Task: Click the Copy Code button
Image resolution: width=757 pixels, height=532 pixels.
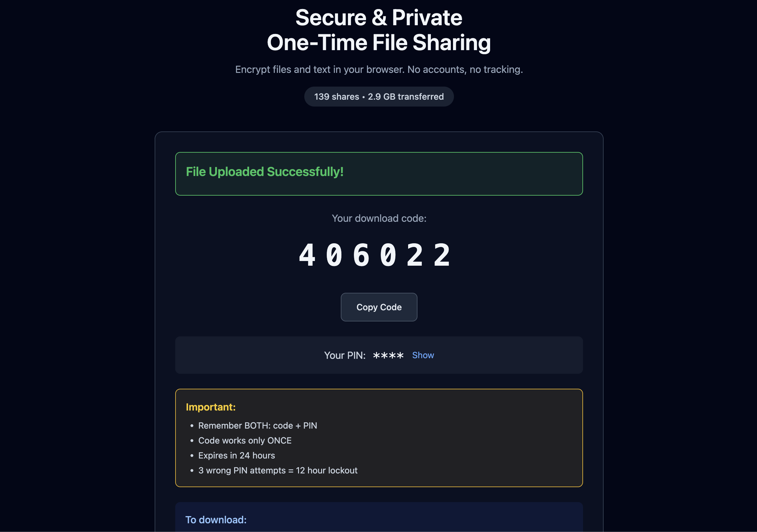Action: point(378,307)
